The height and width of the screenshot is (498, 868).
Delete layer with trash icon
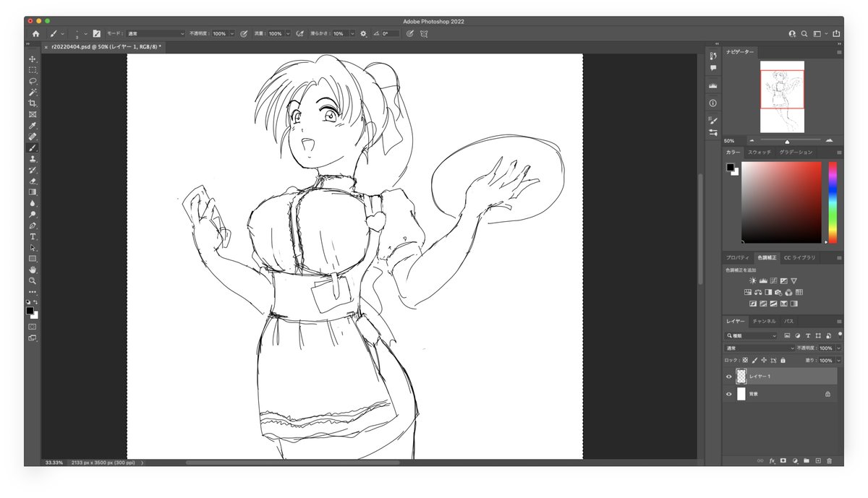tap(830, 460)
